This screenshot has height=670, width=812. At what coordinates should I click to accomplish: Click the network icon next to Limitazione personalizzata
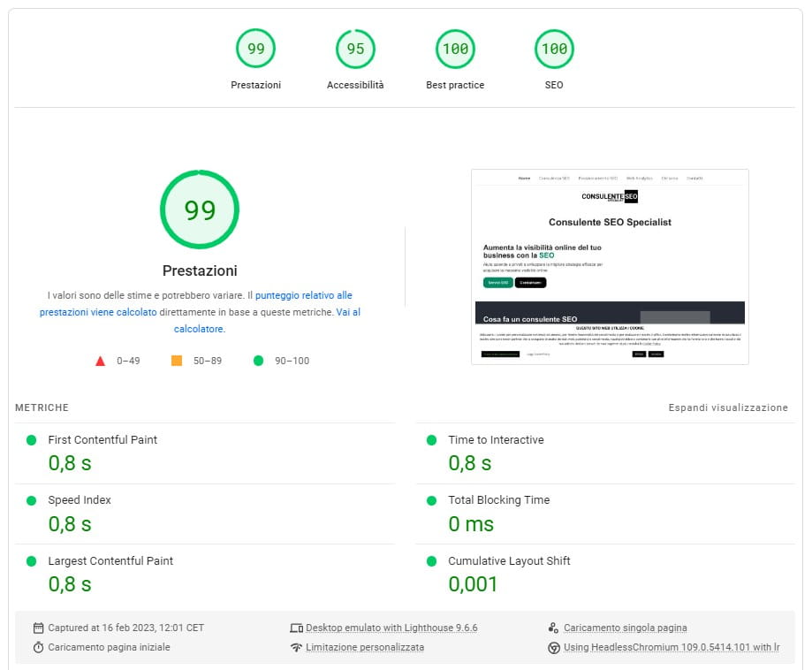[296, 647]
